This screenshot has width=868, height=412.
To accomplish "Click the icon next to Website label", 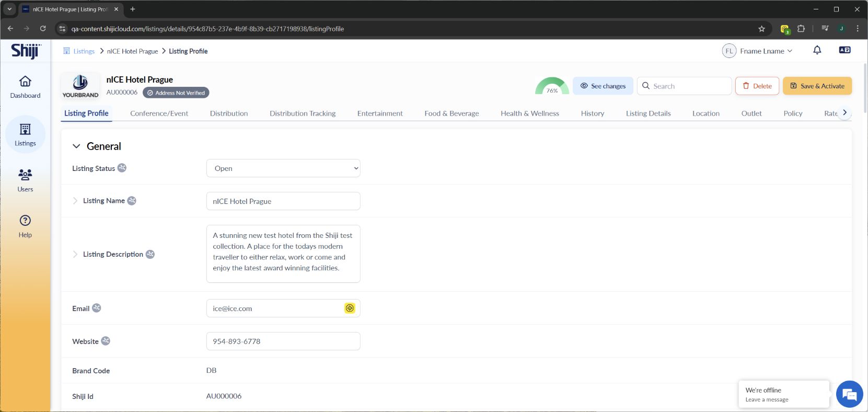I will click(x=106, y=341).
